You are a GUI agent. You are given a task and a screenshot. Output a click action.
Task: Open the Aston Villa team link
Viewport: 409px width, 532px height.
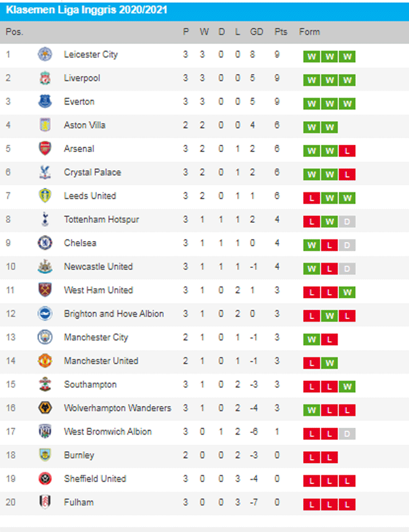[x=85, y=126]
